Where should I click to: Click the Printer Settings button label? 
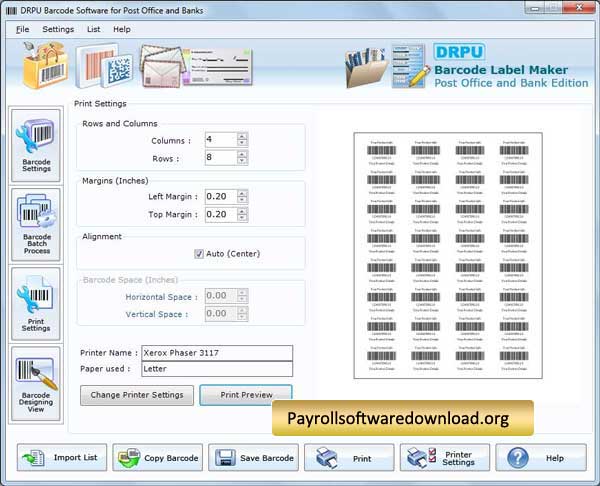[458, 458]
